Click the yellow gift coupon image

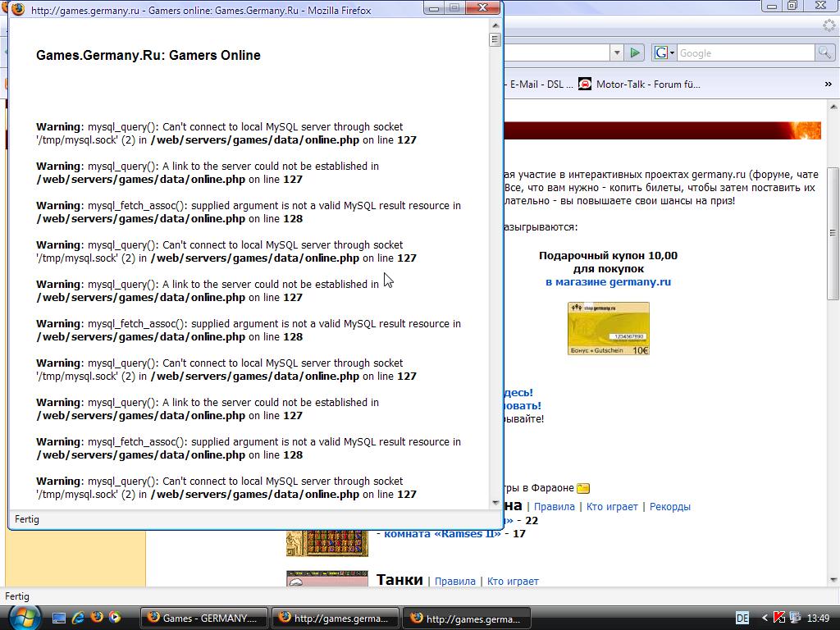(608, 328)
